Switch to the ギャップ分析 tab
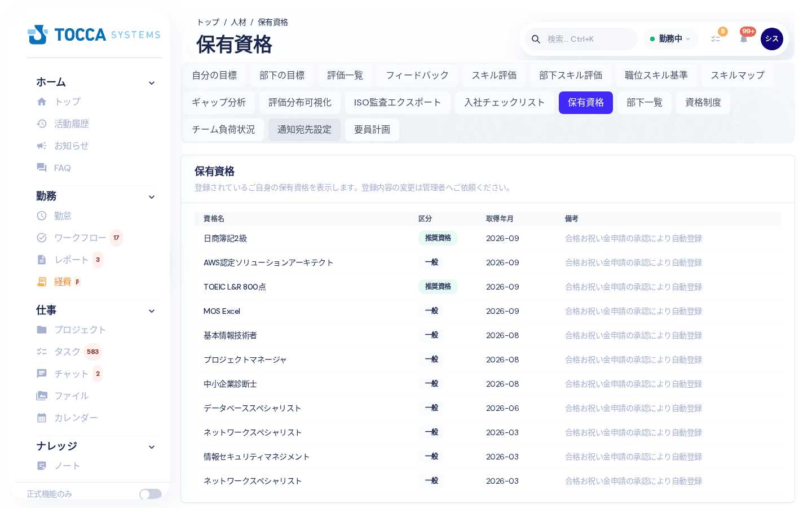 pos(219,102)
